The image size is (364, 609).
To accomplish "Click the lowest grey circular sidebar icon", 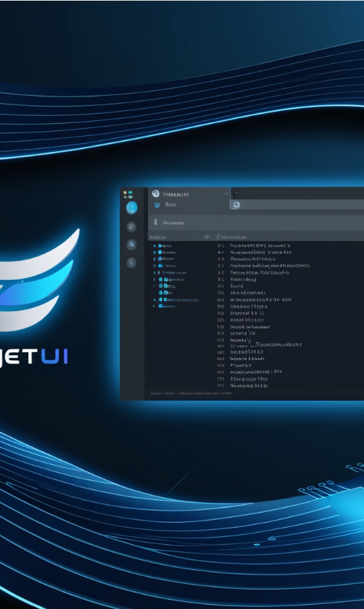I will point(132,263).
